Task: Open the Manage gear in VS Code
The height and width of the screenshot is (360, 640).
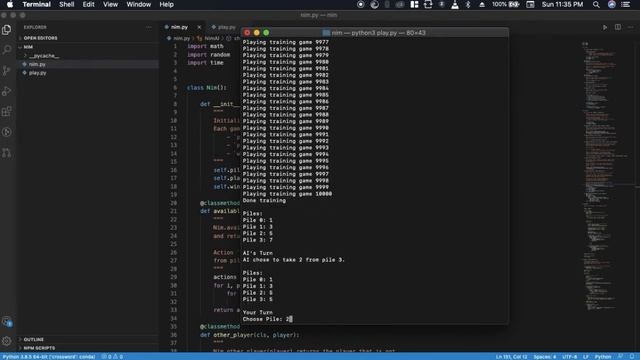Action: (7, 341)
